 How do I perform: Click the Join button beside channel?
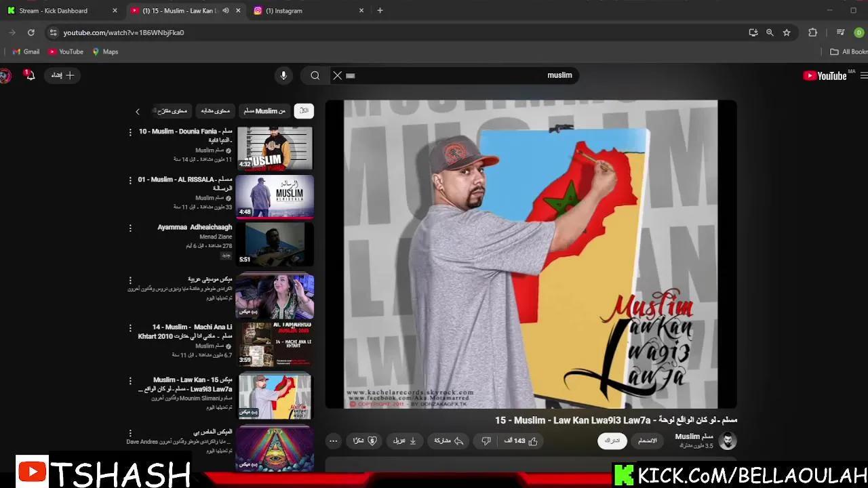[648, 441]
